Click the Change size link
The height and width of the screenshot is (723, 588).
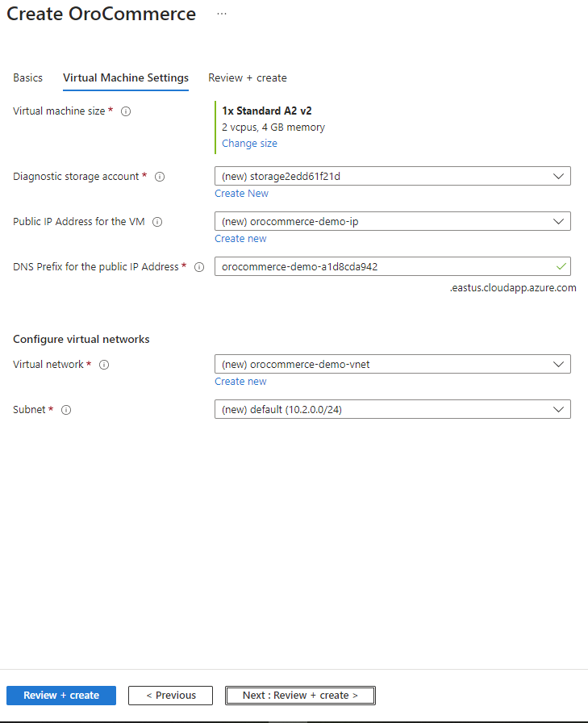tap(249, 144)
